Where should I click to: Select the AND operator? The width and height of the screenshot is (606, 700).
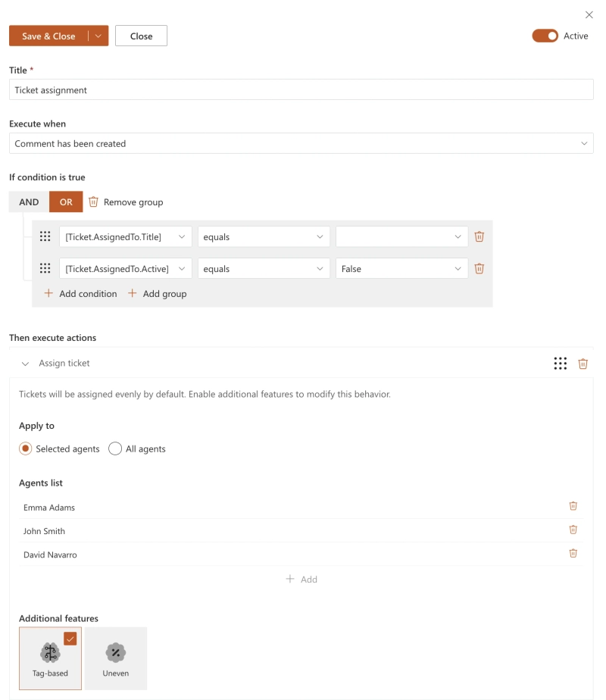pos(29,202)
